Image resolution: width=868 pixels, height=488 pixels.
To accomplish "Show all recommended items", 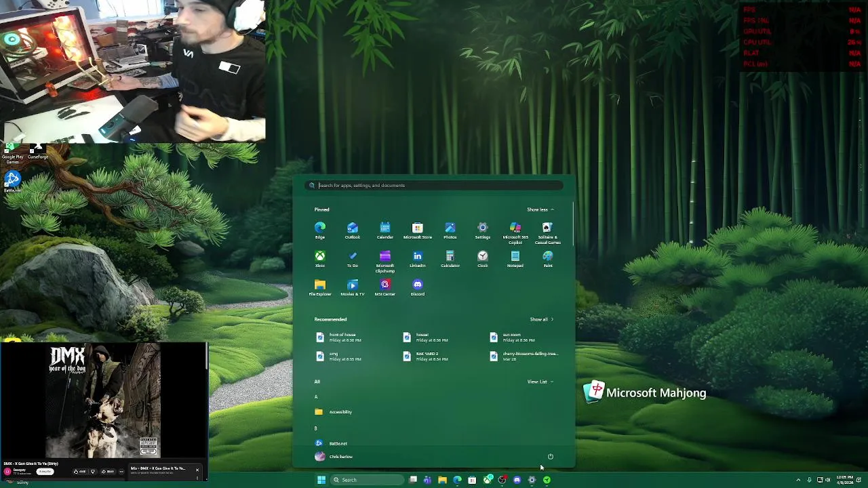I will coord(542,319).
